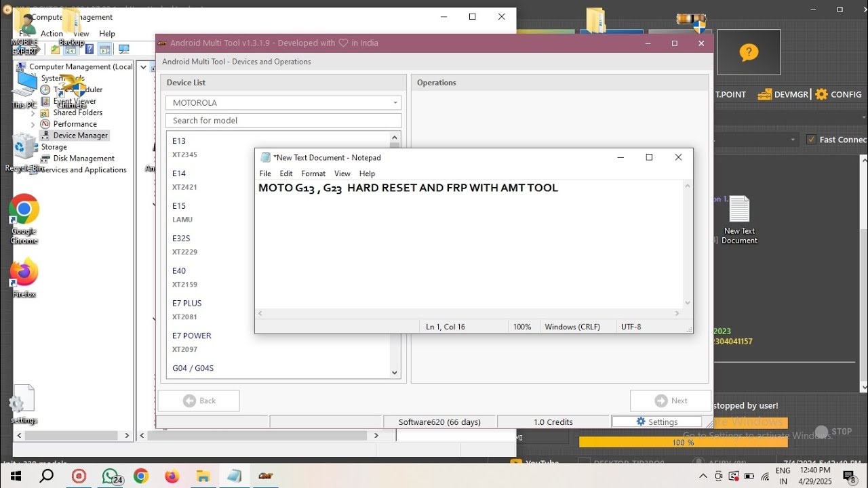Open Notepad Format menu
The width and height of the screenshot is (868, 488).
pos(313,174)
